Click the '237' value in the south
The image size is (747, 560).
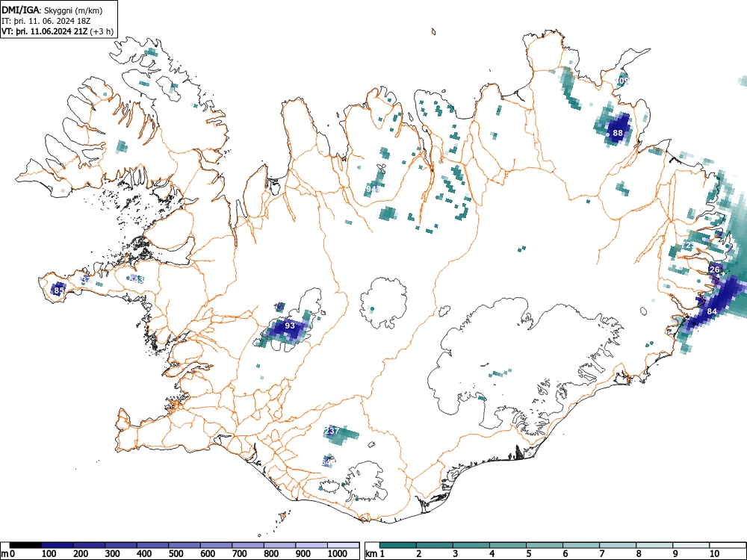(331, 431)
